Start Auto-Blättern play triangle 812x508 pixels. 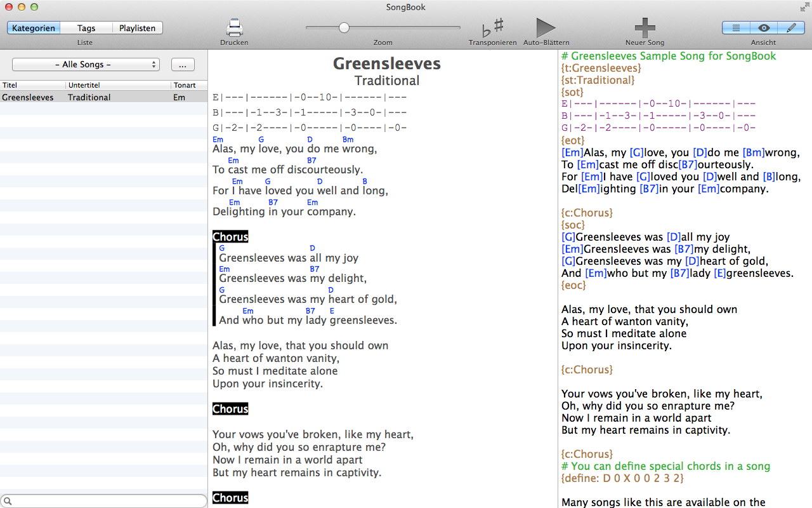546,28
